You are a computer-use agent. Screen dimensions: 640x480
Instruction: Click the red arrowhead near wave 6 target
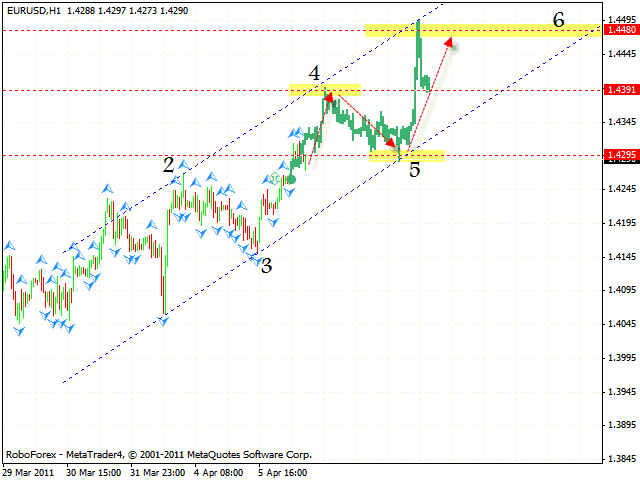click(x=449, y=41)
